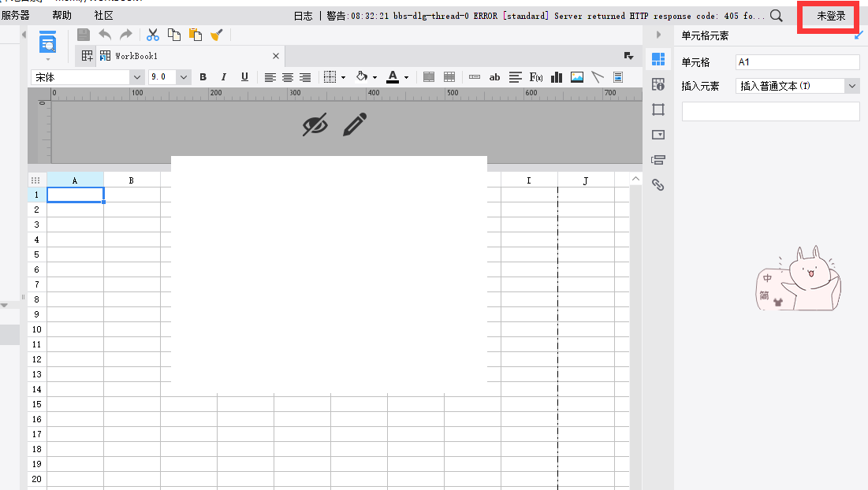The height and width of the screenshot is (490, 868).
Task: Open the tab list dropdown at tab bar end
Action: pos(628,56)
